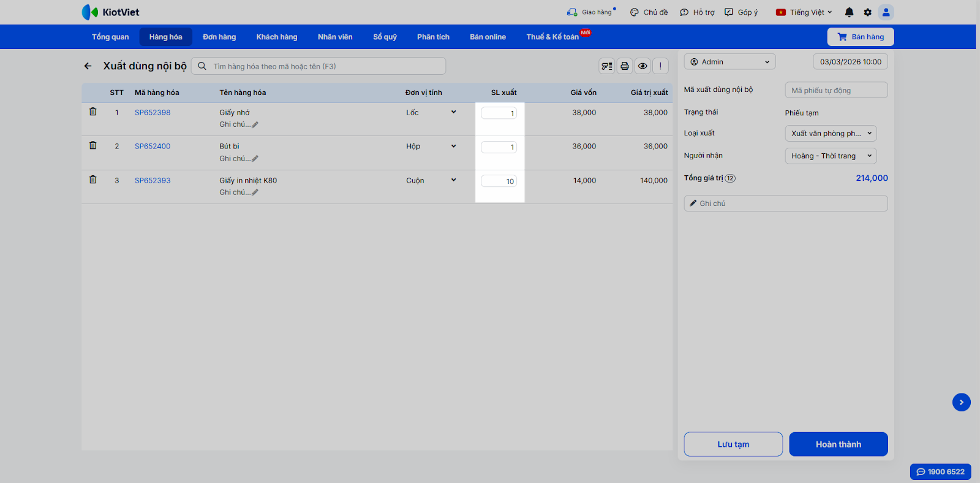This screenshot has width=980, height=483.
Task: Expand unit dropdown for Giấy nhớ
Action: tap(453, 112)
